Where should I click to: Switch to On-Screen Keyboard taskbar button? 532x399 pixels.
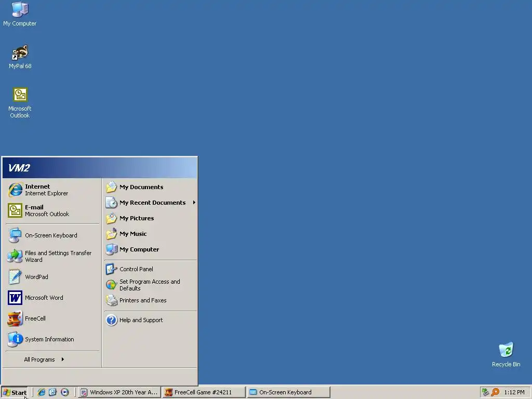(289, 392)
